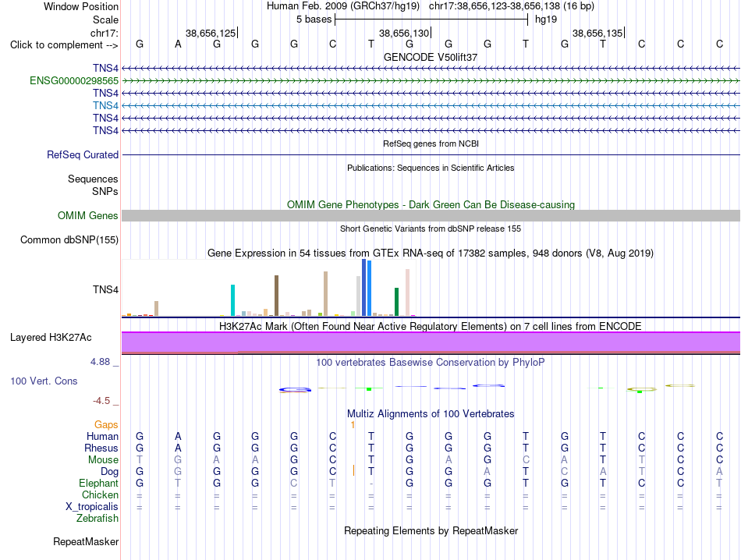Click the Zebrafish species label
The width and height of the screenshot is (741, 560).
(x=97, y=519)
